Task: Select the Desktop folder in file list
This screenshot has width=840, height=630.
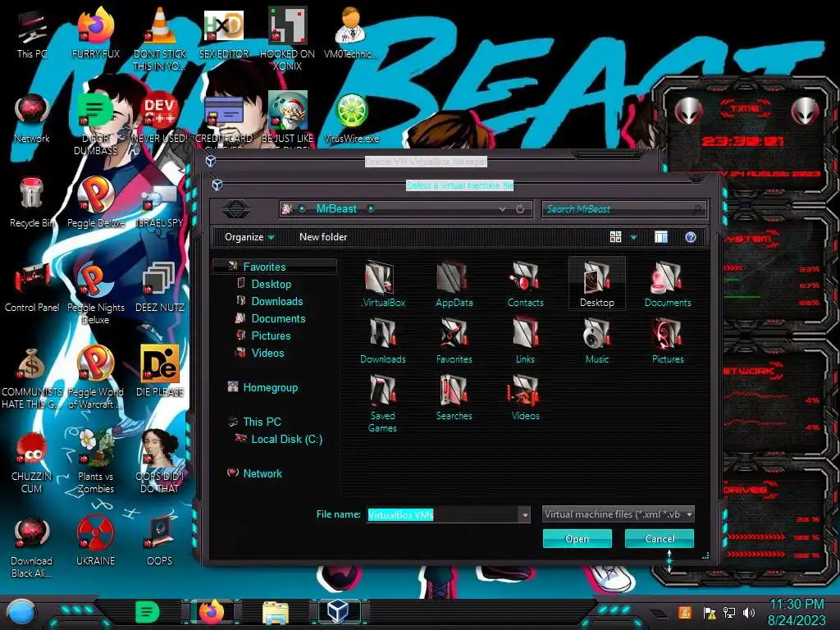Action: (596, 284)
